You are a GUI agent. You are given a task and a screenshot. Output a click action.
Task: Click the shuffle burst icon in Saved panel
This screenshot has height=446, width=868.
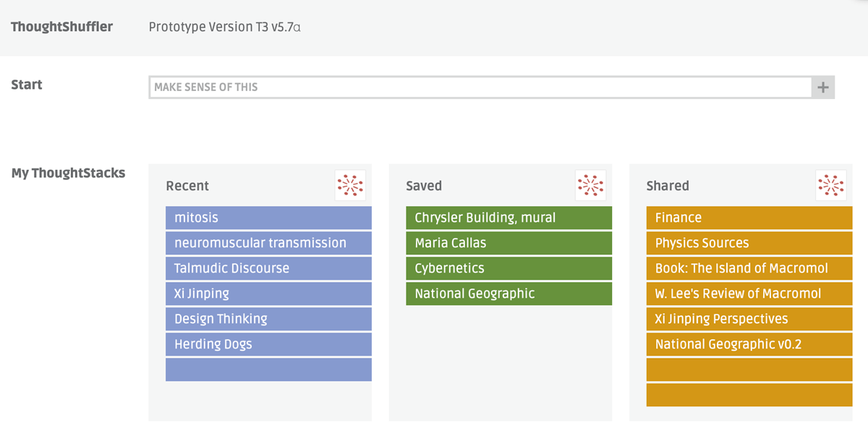[591, 186]
